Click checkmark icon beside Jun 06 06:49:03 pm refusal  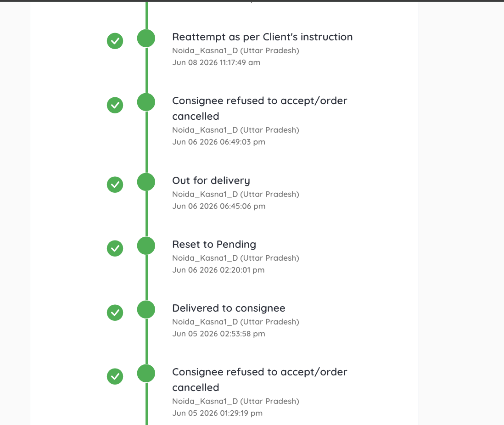tap(115, 105)
